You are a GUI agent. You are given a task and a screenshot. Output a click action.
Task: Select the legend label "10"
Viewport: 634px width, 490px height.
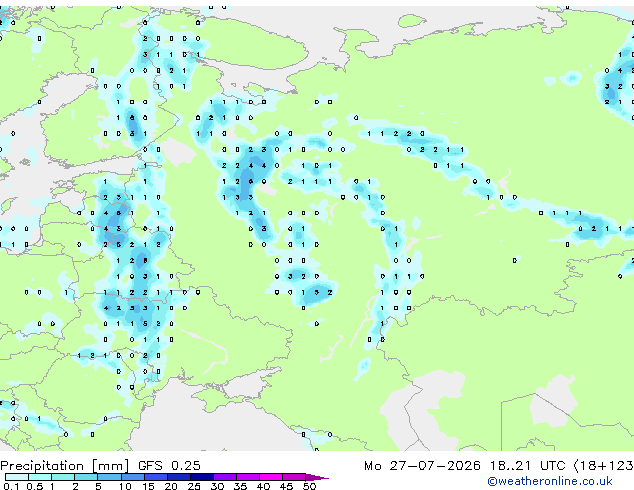pos(125,486)
